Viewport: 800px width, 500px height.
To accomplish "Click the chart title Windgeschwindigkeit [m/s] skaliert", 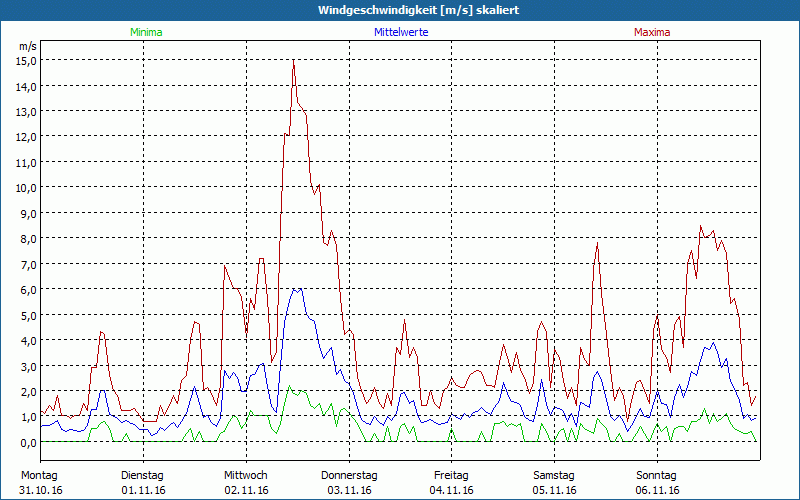I will [x=418, y=10].
